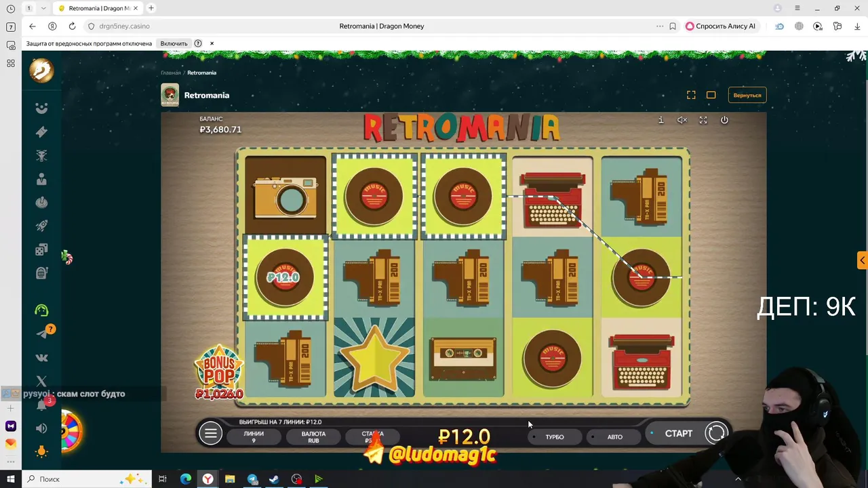Click the game power exit icon
This screenshot has width=868, height=488.
point(724,120)
